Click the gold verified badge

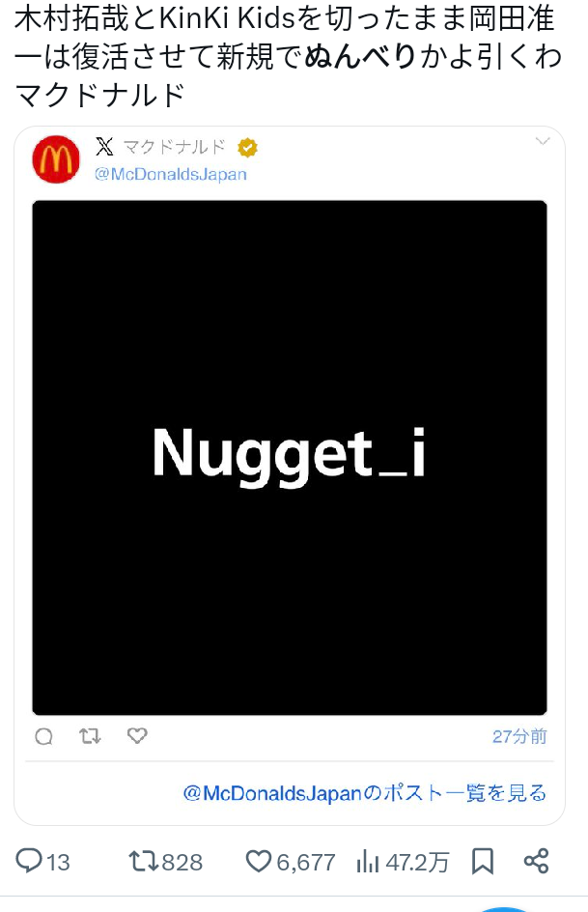click(x=247, y=148)
